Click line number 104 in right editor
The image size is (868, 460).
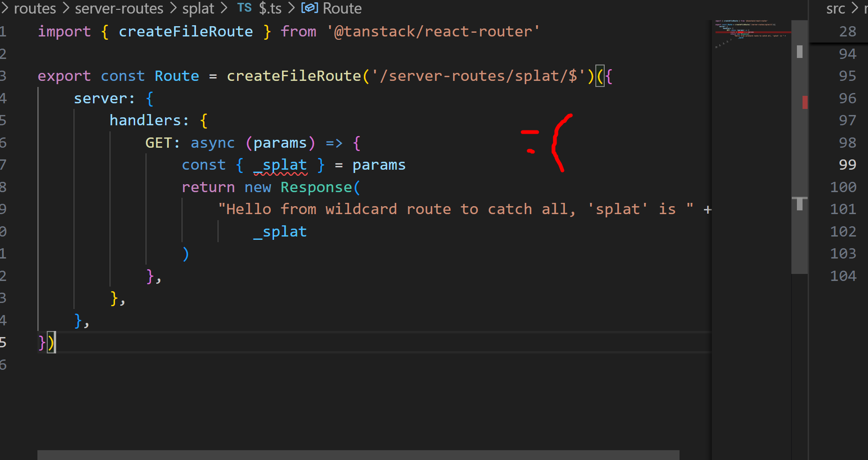point(843,276)
